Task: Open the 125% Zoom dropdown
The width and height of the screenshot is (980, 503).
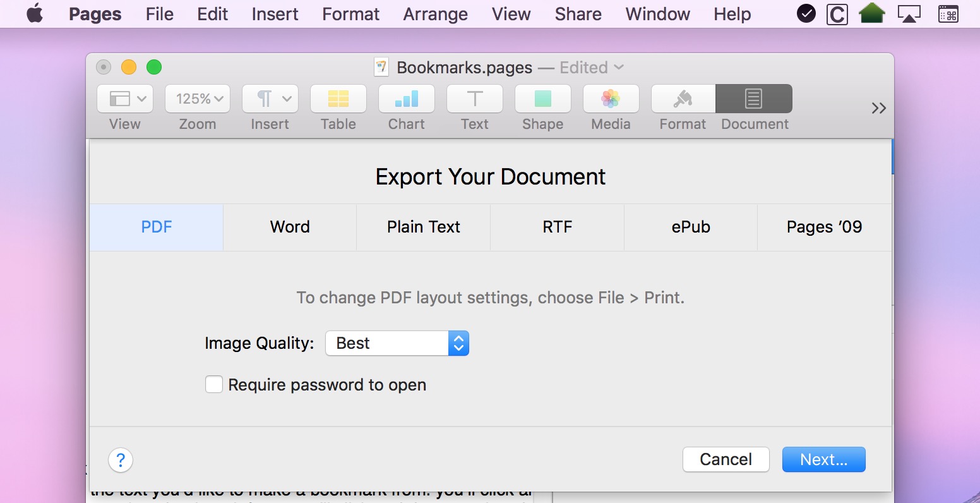Action: pos(198,99)
